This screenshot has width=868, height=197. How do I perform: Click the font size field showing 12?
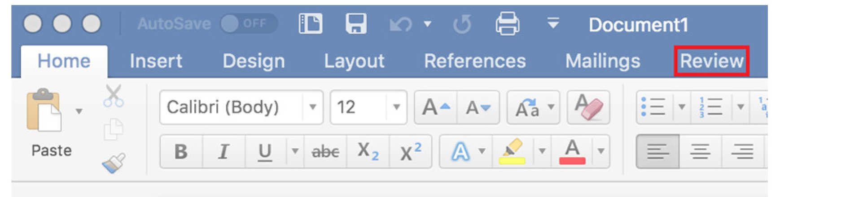358,107
